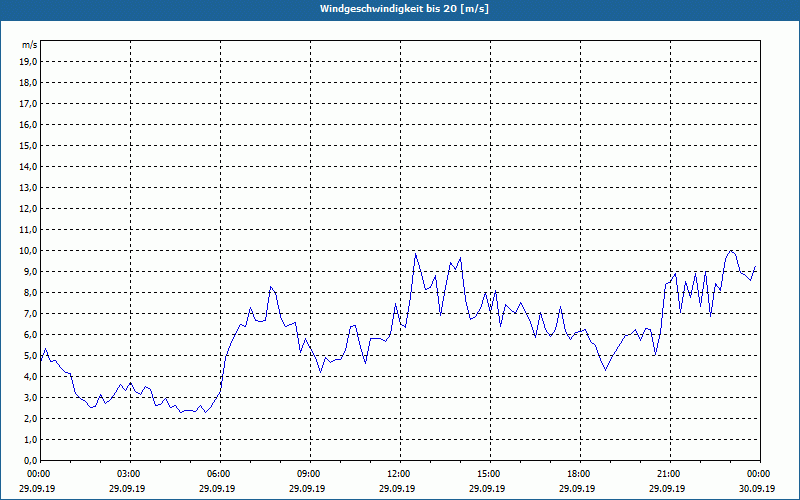
Task: Click the 15,0 y-axis label
Action: tap(28, 145)
